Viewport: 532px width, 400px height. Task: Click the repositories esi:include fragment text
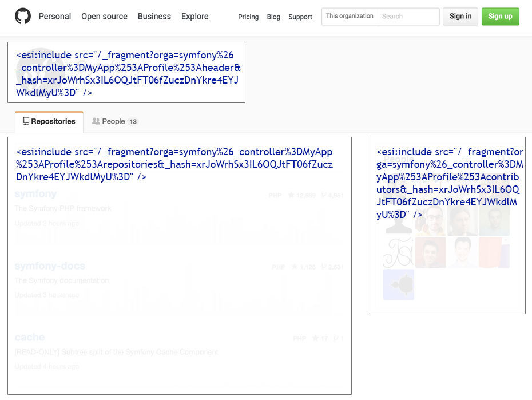pyautogui.click(x=174, y=164)
